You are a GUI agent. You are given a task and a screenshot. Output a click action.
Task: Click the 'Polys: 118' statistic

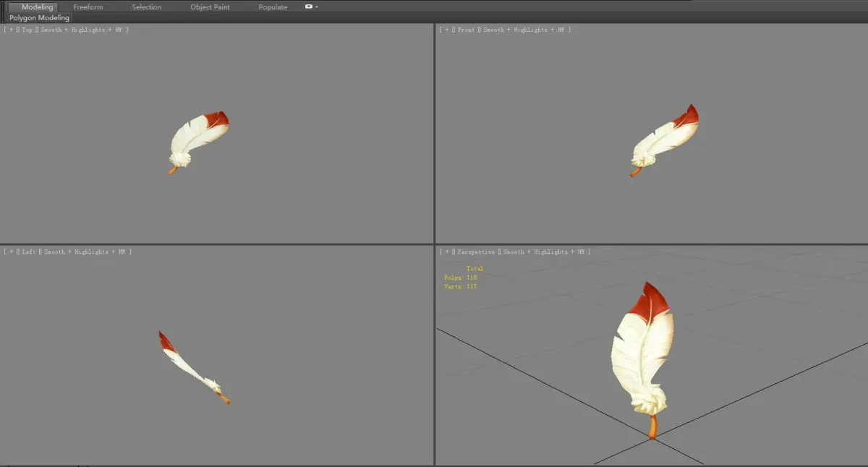tap(461, 278)
